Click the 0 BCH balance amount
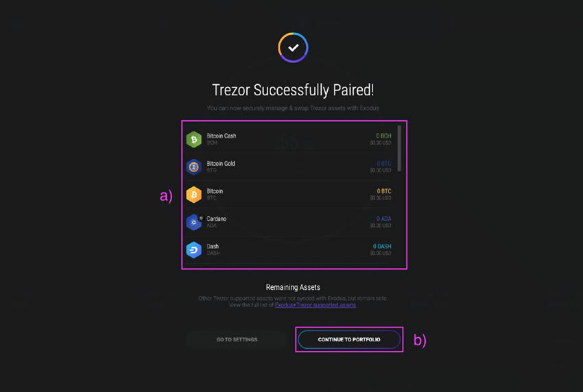The image size is (583, 392). 383,136
